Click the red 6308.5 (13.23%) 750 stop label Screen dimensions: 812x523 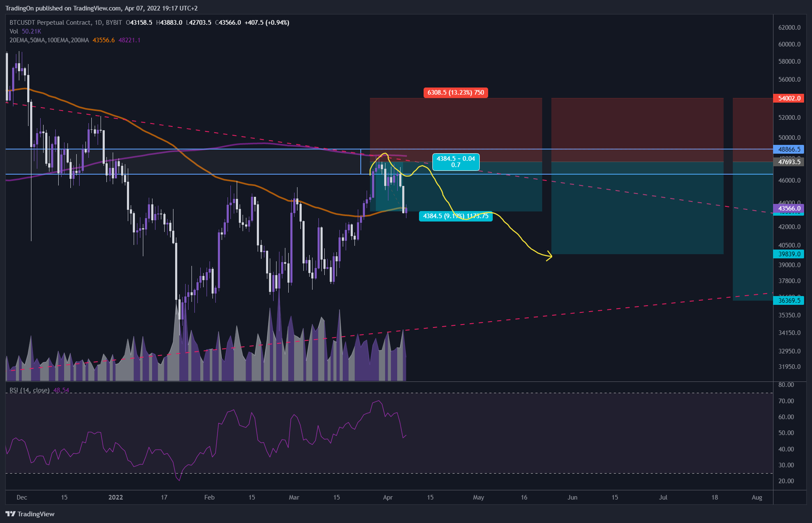(455, 93)
